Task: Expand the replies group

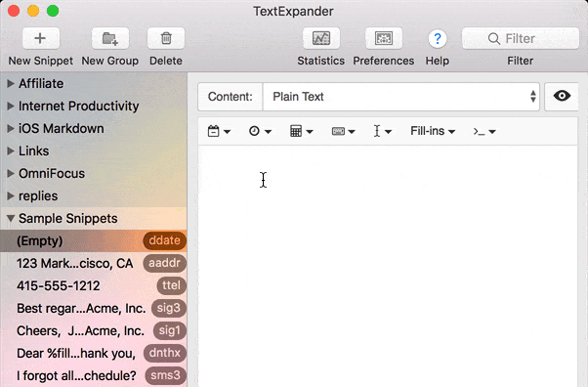Action: pos(11,196)
